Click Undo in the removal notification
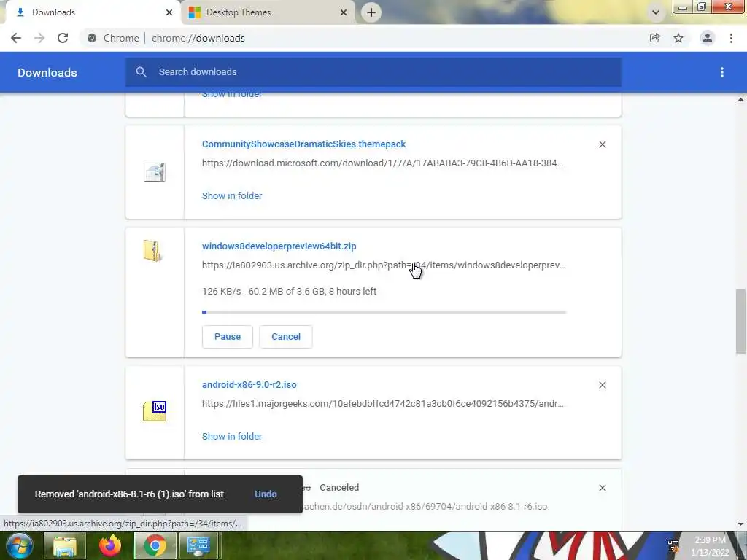The height and width of the screenshot is (560, 747). click(266, 494)
